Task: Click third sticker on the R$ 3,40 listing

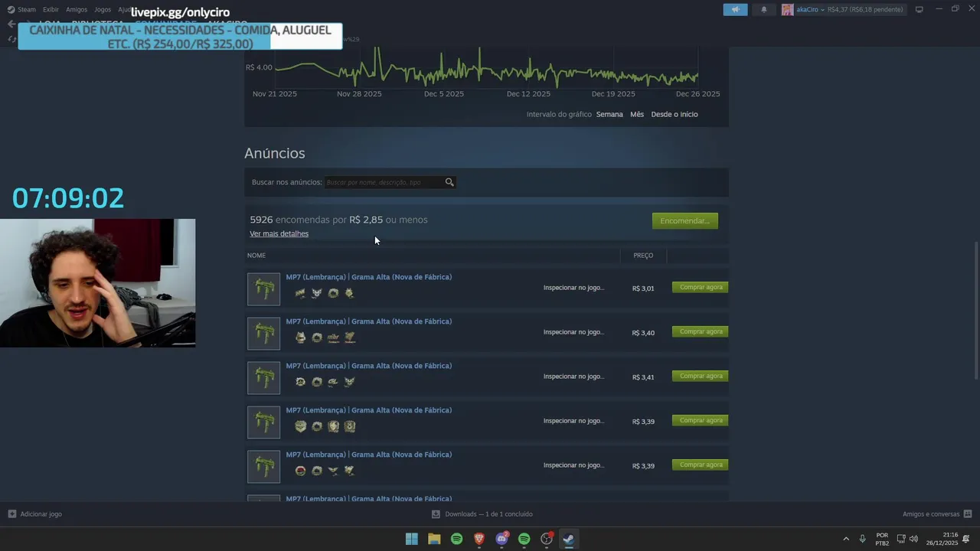Action: click(333, 337)
